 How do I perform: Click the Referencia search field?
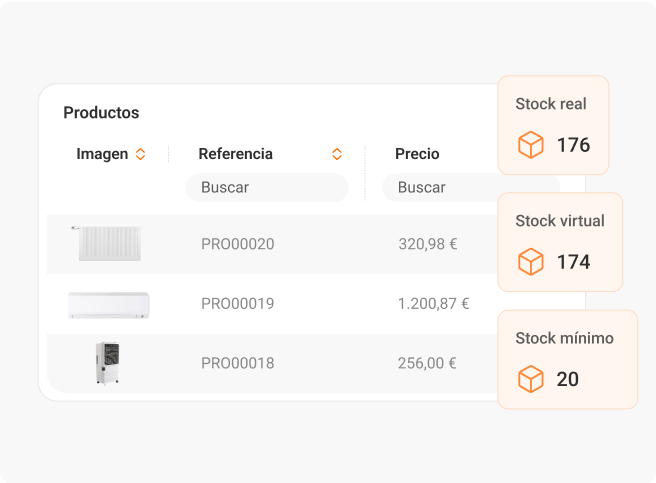point(267,187)
